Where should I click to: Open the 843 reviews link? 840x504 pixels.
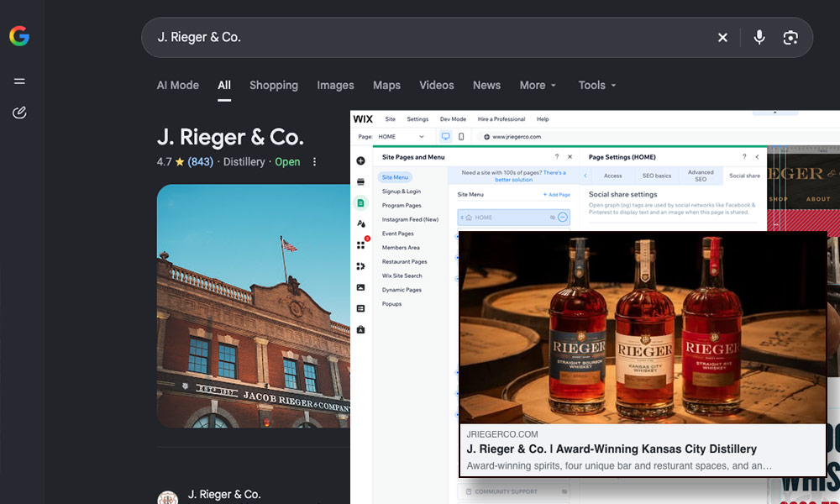[x=201, y=162]
